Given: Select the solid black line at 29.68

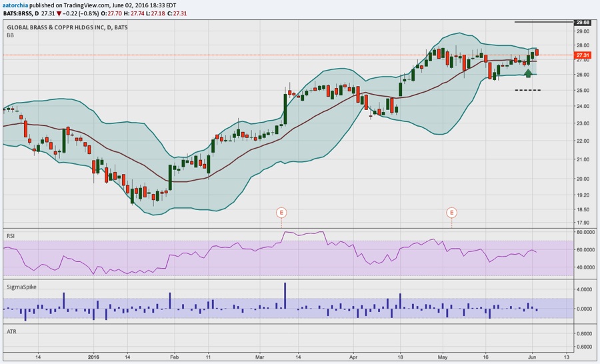Looking at the screenshot, I should click(x=545, y=22).
